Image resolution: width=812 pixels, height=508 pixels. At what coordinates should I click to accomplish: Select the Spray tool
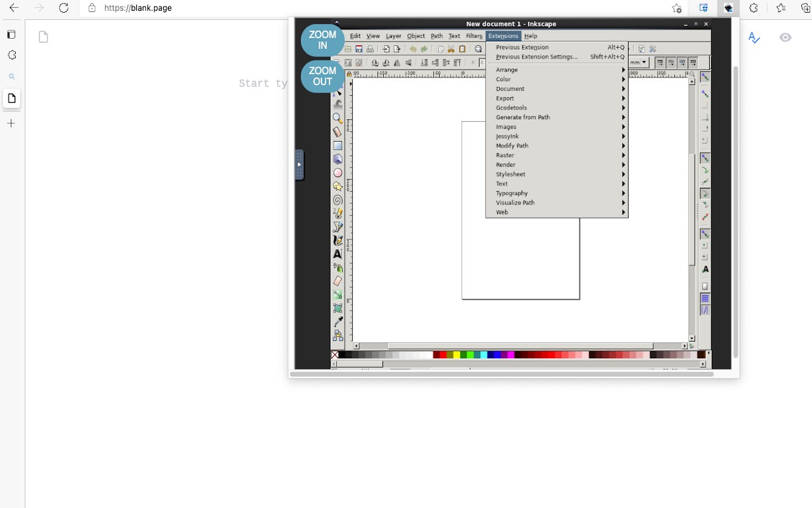tap(337, 268)
